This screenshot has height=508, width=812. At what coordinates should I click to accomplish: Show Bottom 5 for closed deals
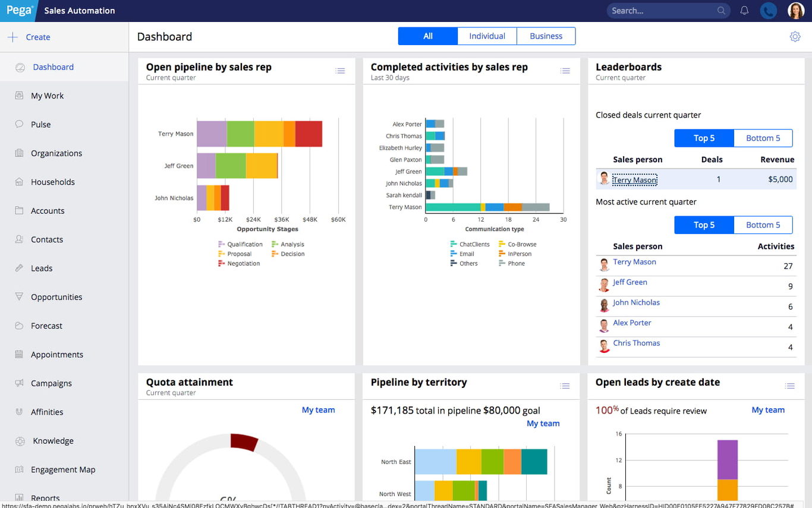pyautogui.click(x=763, y=138)
